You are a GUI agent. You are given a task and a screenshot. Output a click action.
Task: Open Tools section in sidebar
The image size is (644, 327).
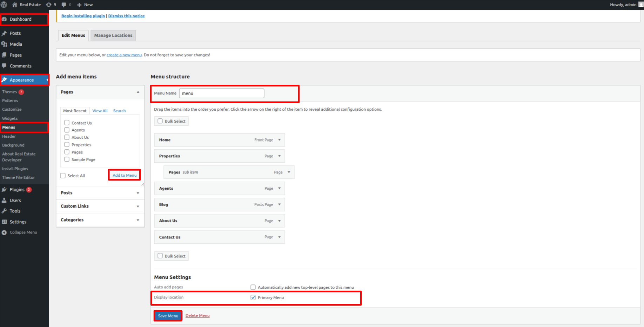click(15, 211)
